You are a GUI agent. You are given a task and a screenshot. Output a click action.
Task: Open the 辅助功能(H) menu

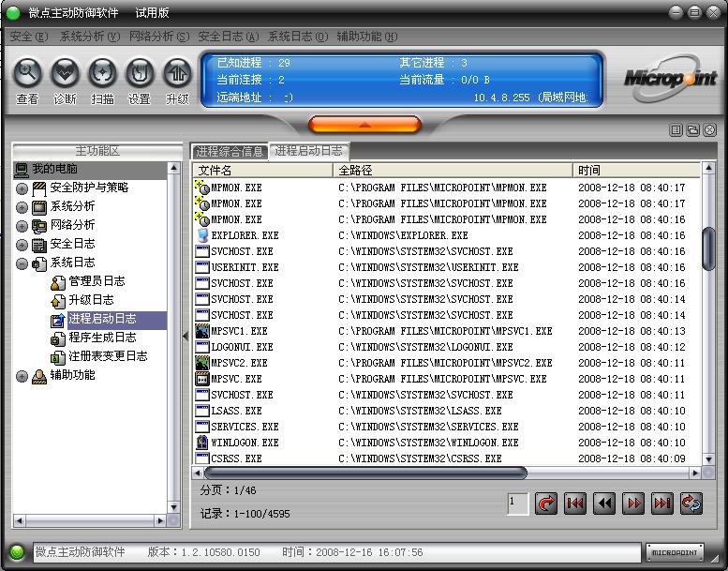pos(367,37)
